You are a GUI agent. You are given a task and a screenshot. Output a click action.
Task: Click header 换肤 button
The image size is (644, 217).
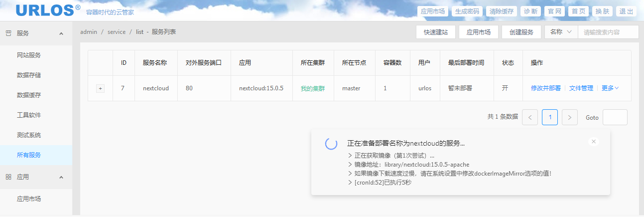click(x=603, y=11)
